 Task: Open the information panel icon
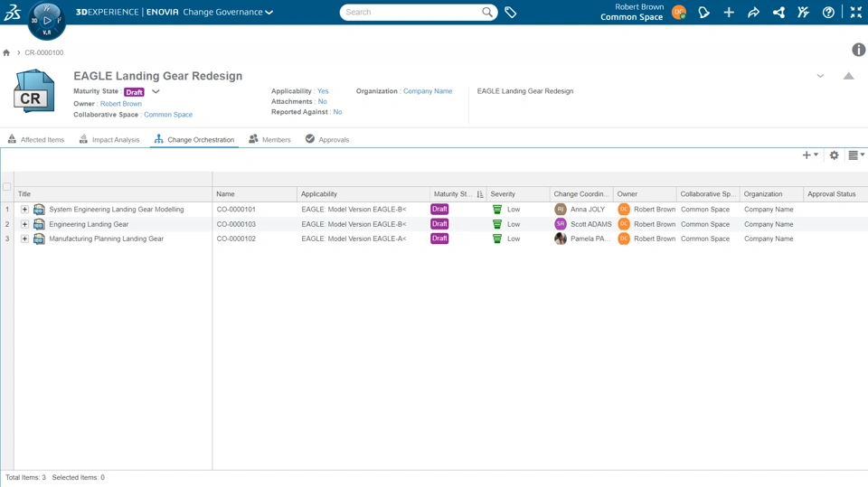pyautogui.click(x=858, y=50)
